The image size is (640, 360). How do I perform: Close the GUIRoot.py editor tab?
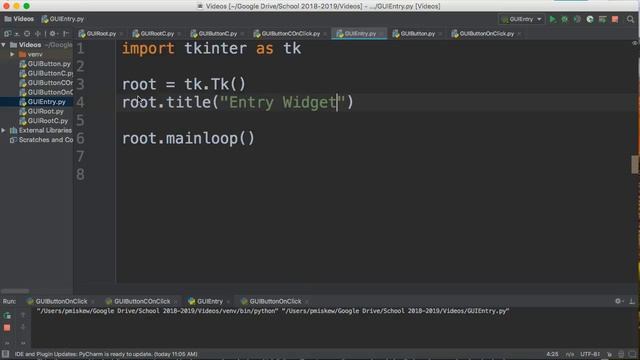coord(121,34)
